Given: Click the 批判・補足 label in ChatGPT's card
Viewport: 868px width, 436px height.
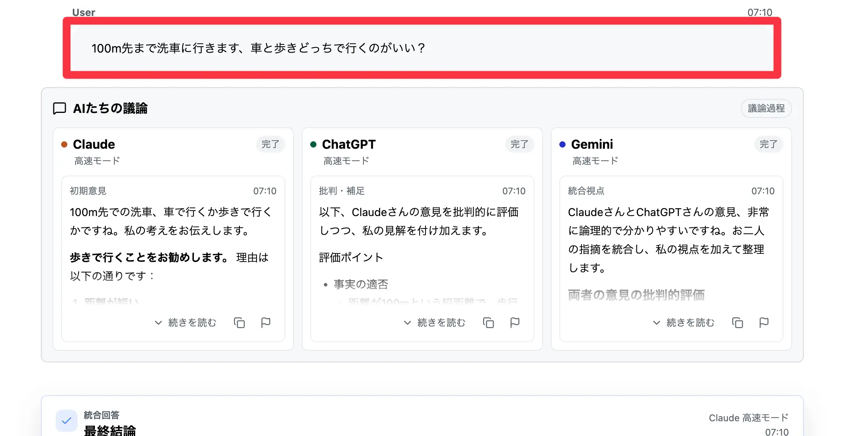Looking at the screenshot, I should point(342,191).
